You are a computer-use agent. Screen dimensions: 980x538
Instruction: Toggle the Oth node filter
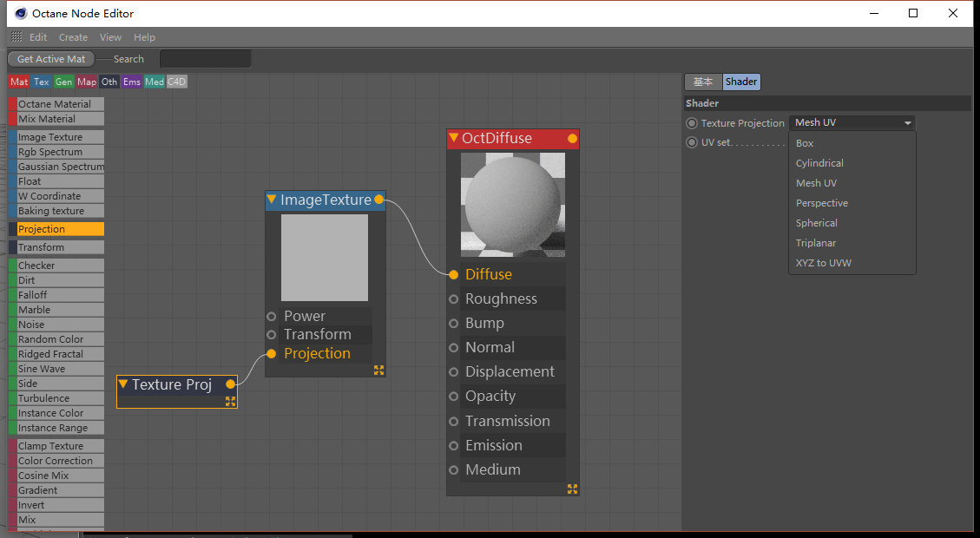point(109,82)
